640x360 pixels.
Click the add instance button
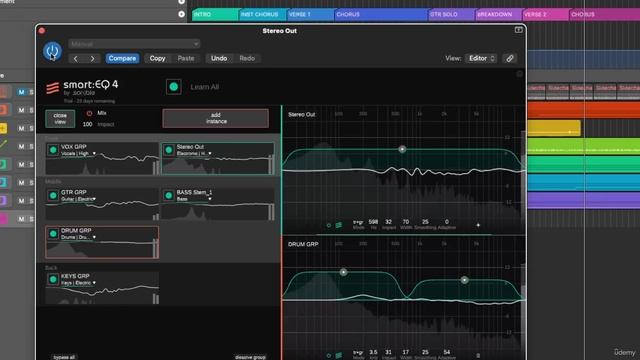pos(216,118)
